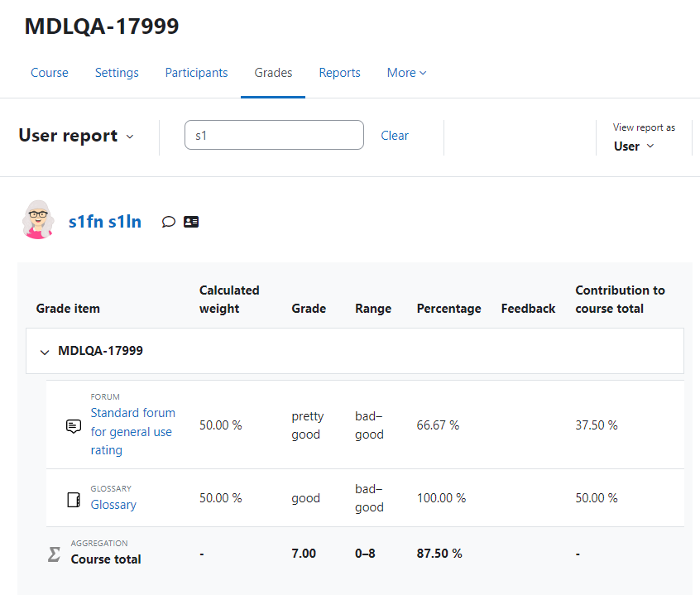Open the Glossary grade item link
700x595 pixels.
tap(113, 505)
